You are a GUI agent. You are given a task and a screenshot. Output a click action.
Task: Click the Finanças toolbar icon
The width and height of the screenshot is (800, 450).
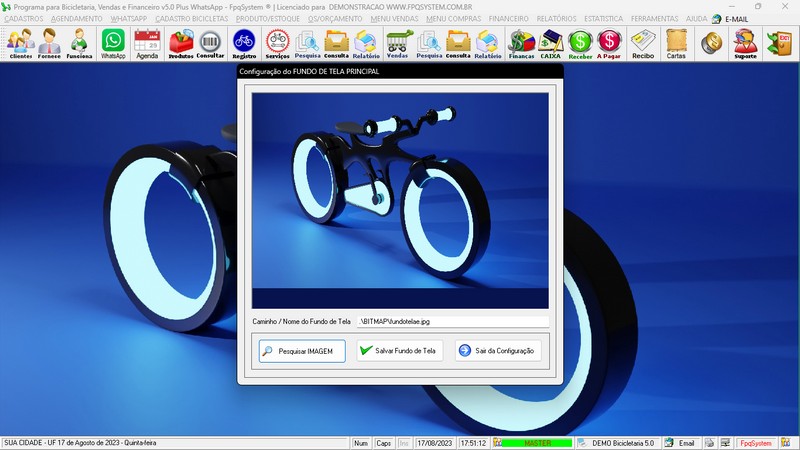point(521,44)
